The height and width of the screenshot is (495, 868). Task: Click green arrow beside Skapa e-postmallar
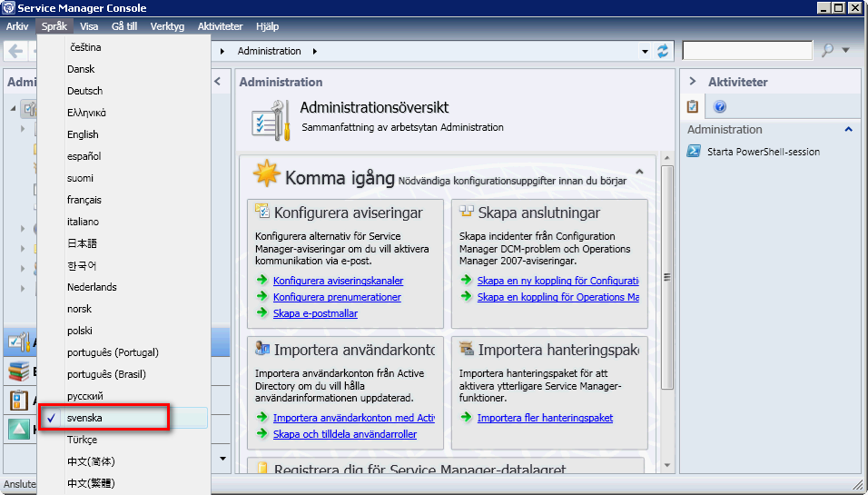tap(261, 312)
